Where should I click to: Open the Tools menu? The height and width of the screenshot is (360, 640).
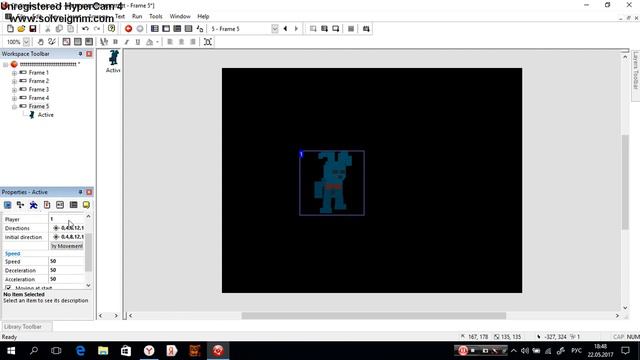[x=156, y=16]
